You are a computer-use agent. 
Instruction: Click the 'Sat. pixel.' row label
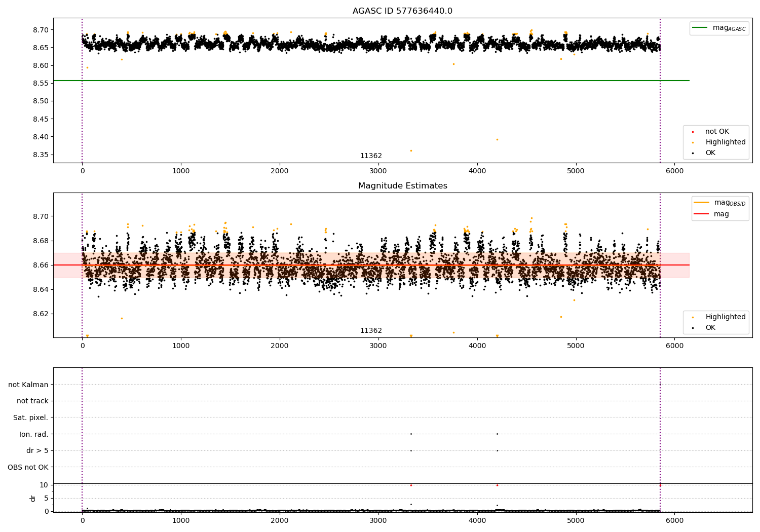pos(31,417)
